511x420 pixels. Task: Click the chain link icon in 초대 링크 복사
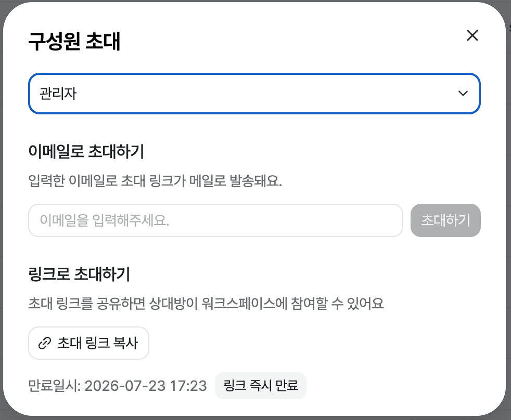(45, 343)
